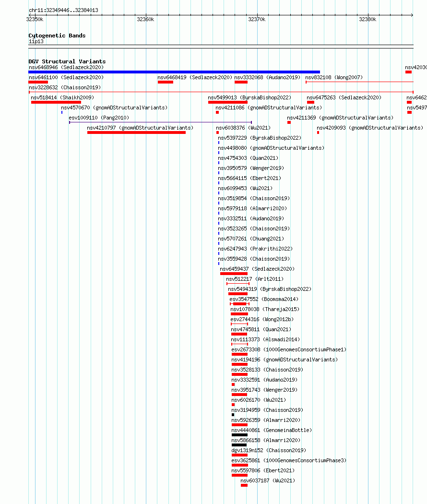The image size is (427, 504).
Task: Click nsv3519854 (Chaisson2019) label
Action: click(x=254, y=198)
